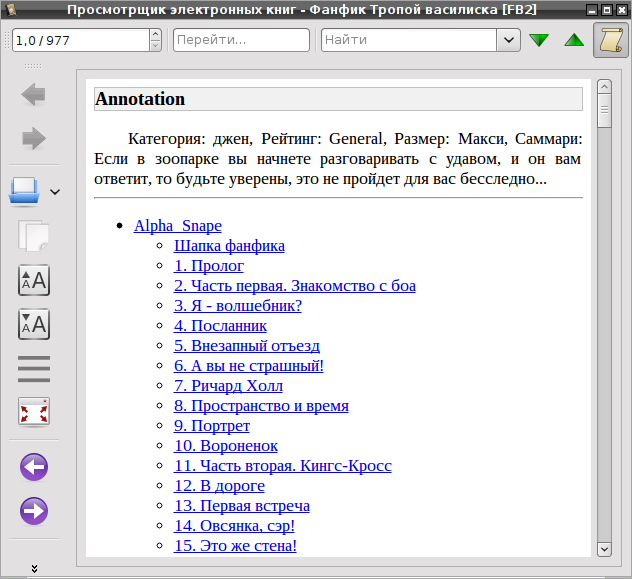Viewport: 632px width, 579px height.
Task: Open chapter 13. Первая встреча
Action: (242, 506)
